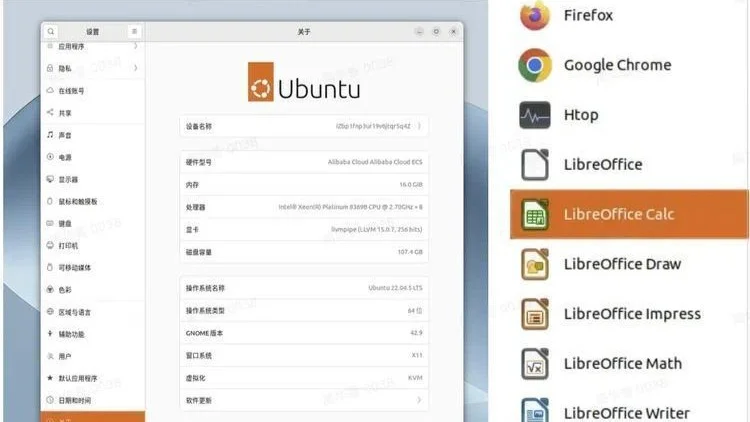Select the highlighted 关于 sidebar entry

93,417
